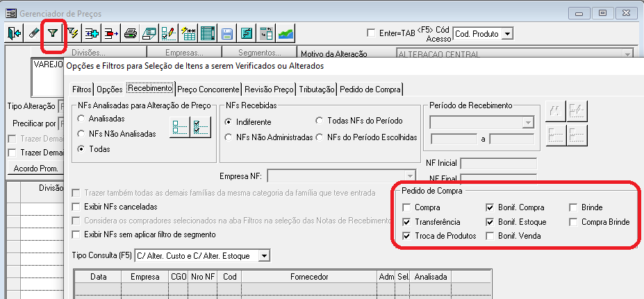The image size is (644, 299).
Task: Select NFs Não Administradas radio option
Action: (229, 137)
